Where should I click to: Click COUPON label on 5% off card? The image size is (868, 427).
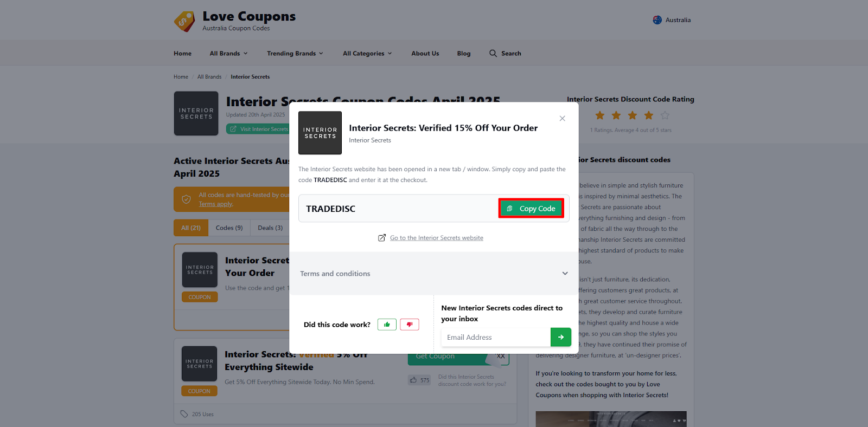199,391
